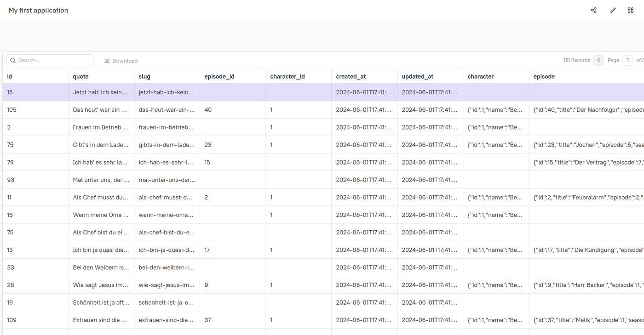
Task: Click the quote cell "Frauen im Betrieb"
Action: [100, 127]
